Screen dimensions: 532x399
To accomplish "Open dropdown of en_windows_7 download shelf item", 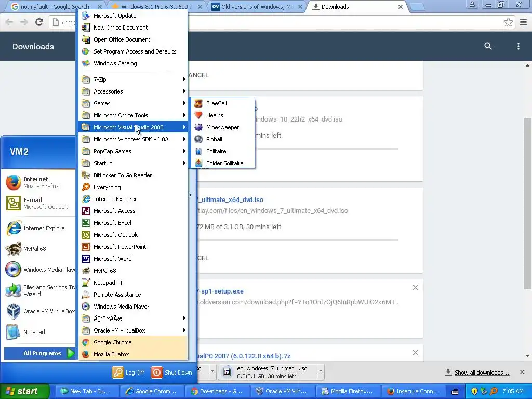I will pyautogui.click(x=321, y=371).
